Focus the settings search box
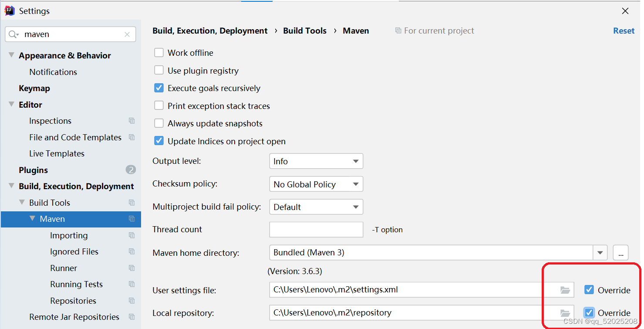Image resolution: width=644 pixels, height=329 pixels. (70, 34)
